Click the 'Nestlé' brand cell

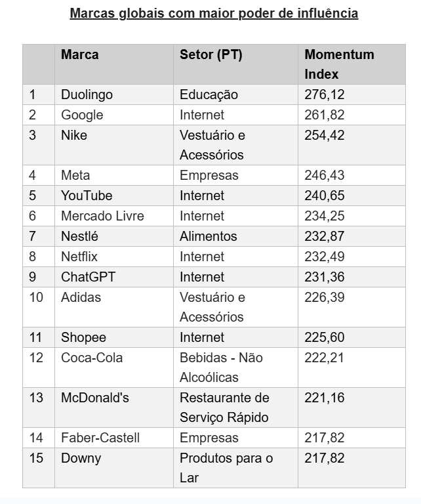pos(79,236)
